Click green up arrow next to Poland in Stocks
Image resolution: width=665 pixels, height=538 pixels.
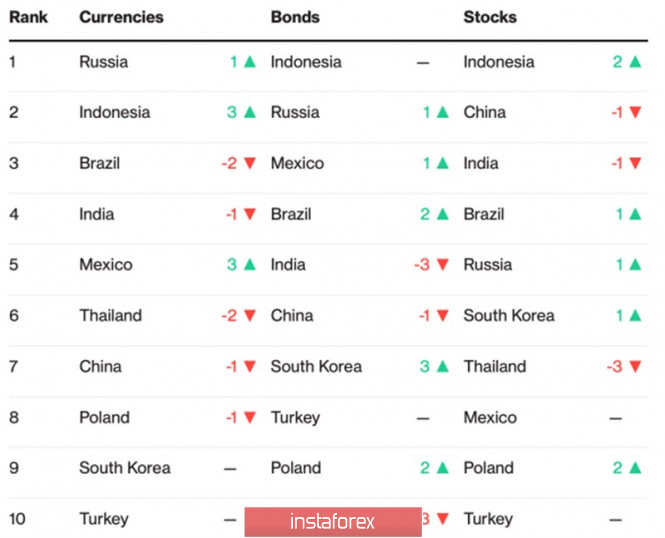pyautogui.click(x=635, y=468)
